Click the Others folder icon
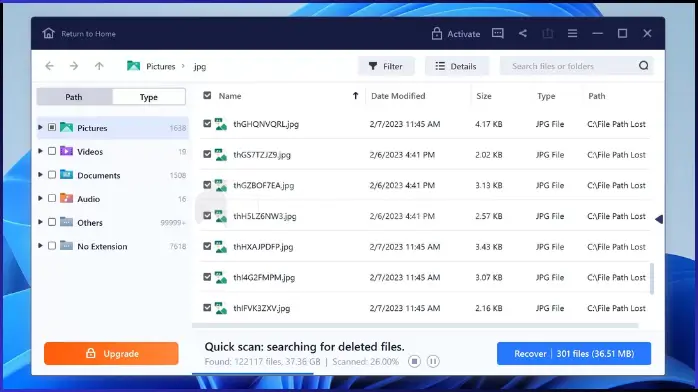 click(66, 222)
